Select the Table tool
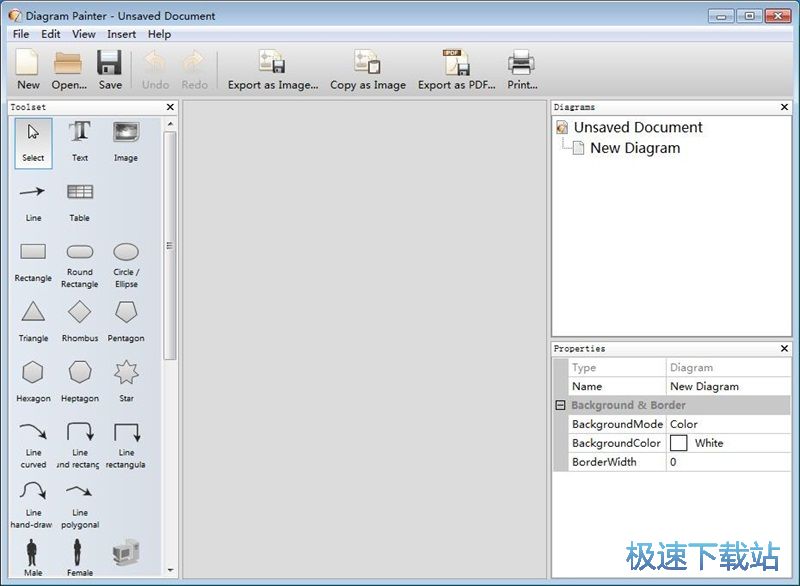 click(80, 203)
